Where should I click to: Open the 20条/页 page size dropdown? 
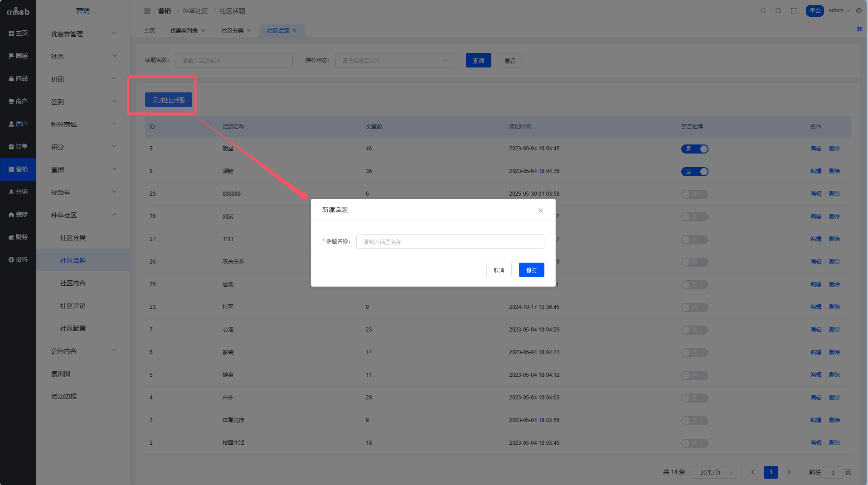click(714, 472)
